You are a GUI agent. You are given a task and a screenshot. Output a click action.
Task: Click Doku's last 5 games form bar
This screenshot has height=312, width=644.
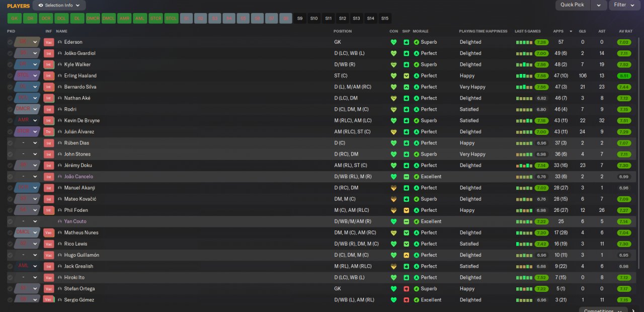tap(524, 166)
